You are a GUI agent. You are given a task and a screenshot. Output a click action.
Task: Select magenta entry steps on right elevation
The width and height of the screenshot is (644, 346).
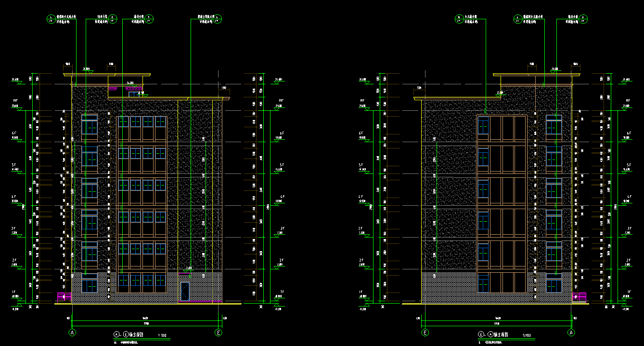[580, 296]
